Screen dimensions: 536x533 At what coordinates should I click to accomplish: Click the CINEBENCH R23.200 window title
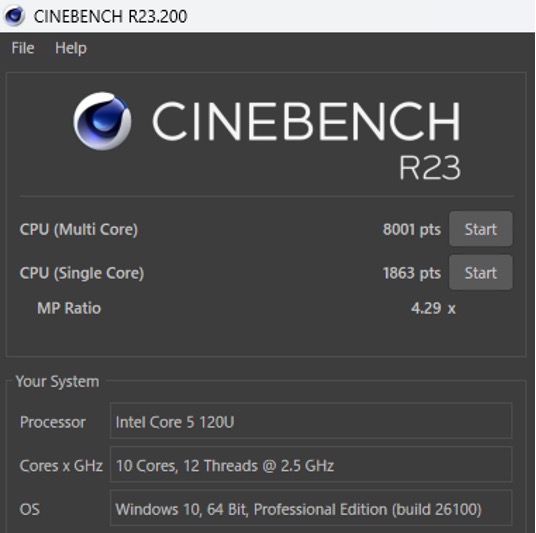110,16
